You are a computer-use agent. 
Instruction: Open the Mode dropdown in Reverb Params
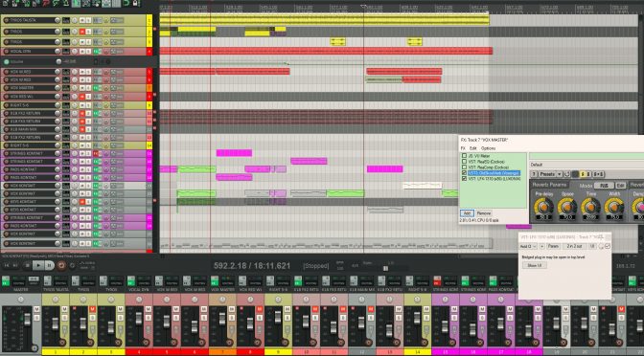pos(604,186)
